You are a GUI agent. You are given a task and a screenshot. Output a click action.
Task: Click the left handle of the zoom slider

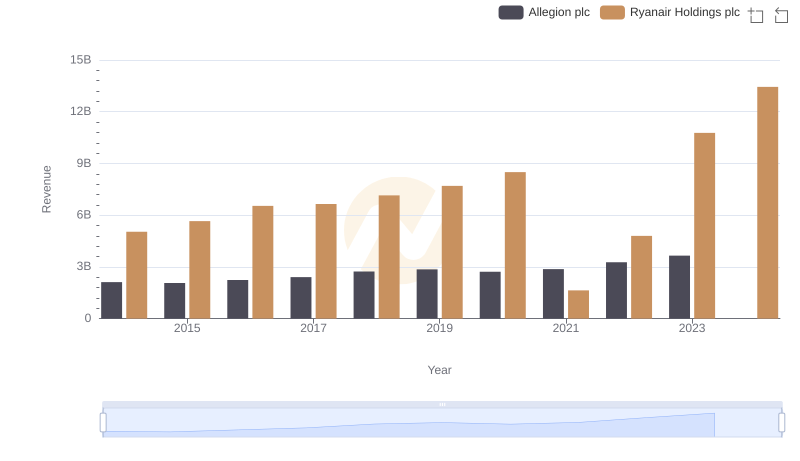click(103, 423)
